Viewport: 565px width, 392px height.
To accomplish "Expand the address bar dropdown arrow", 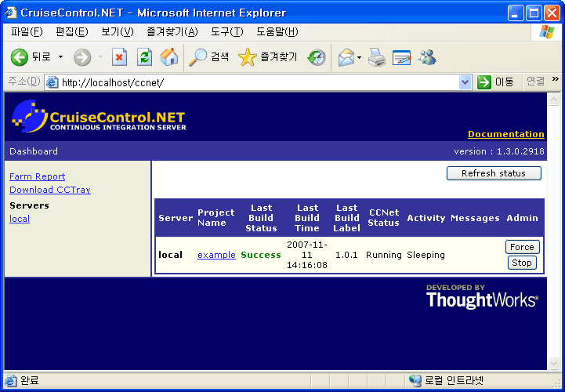I will click(x=465, y=82).
